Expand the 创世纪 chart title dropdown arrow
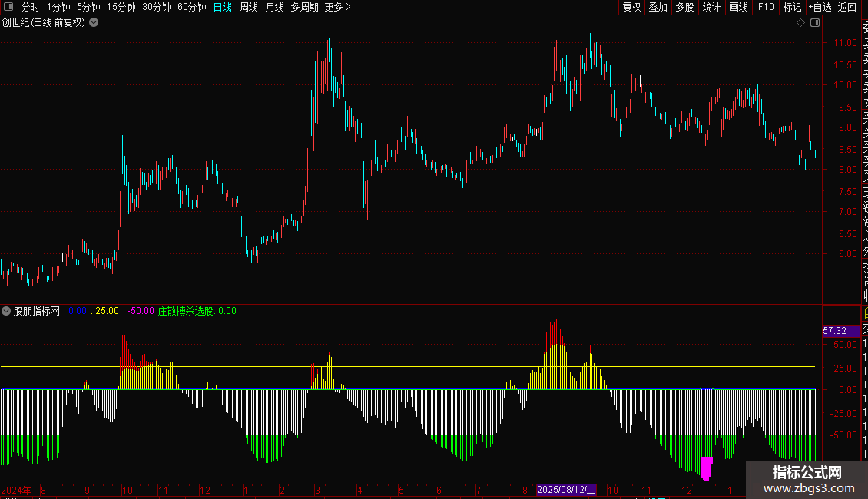Viewport: 868px width, 499px height. click(x=94, y=23)
